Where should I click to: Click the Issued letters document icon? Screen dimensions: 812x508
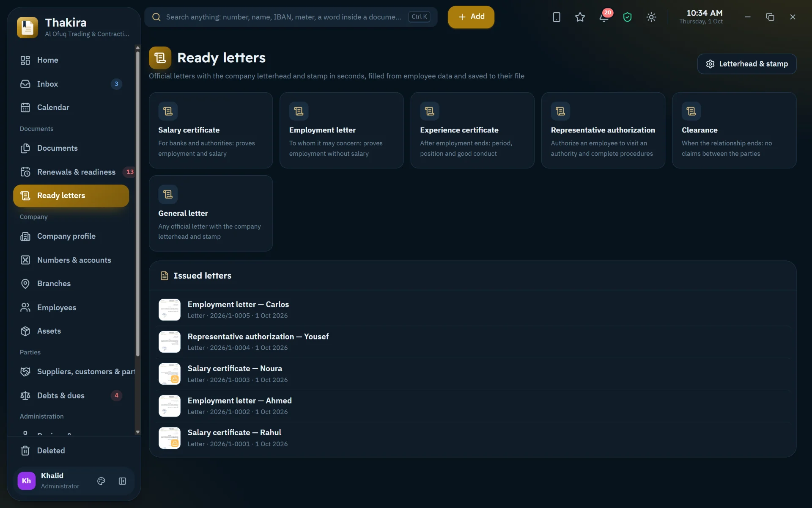tap(164, 276)
